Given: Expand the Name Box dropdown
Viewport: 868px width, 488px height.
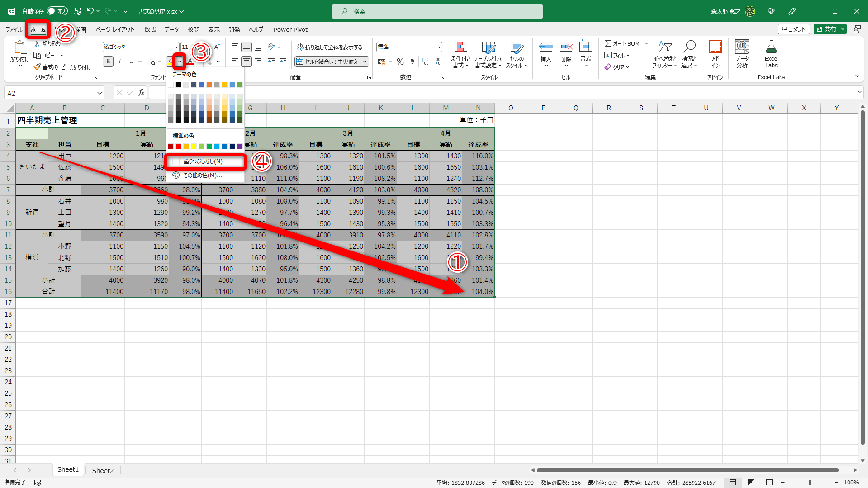Looking at the screenshot, I should (100, 93).
